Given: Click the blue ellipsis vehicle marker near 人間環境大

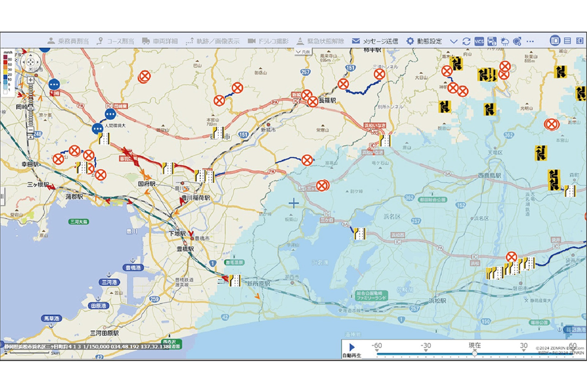Looking at the screenshot, I should [x=98, y=129].
